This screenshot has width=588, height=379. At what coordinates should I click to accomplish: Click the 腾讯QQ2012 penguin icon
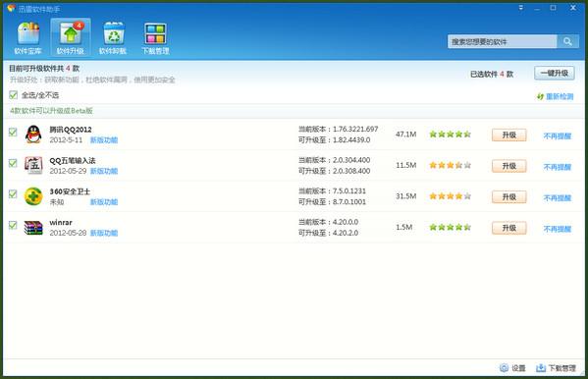[x=33, y=135]
